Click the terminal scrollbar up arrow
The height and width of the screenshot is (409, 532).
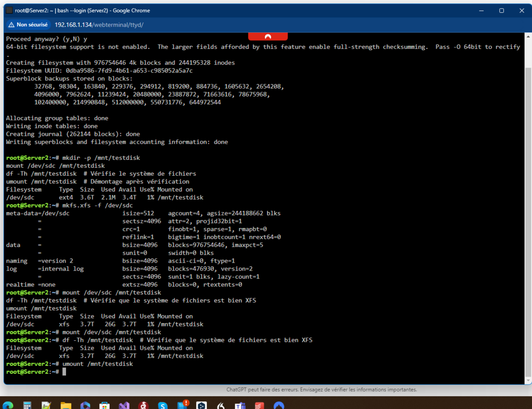click(x=528, y=37)
